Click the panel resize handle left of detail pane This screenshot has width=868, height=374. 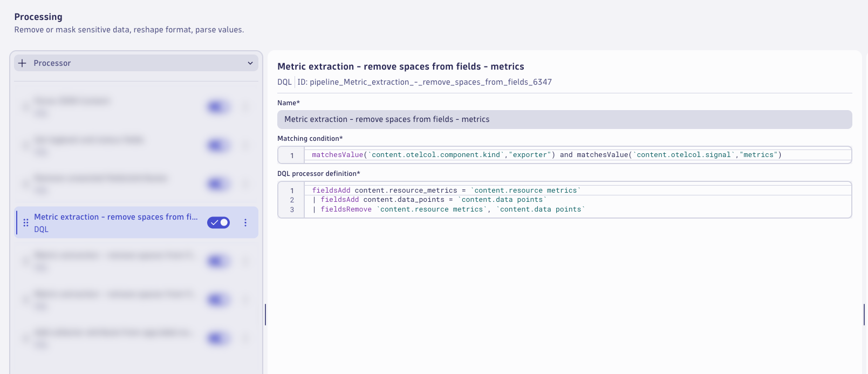pyautogui.click(x=265, y=315)
